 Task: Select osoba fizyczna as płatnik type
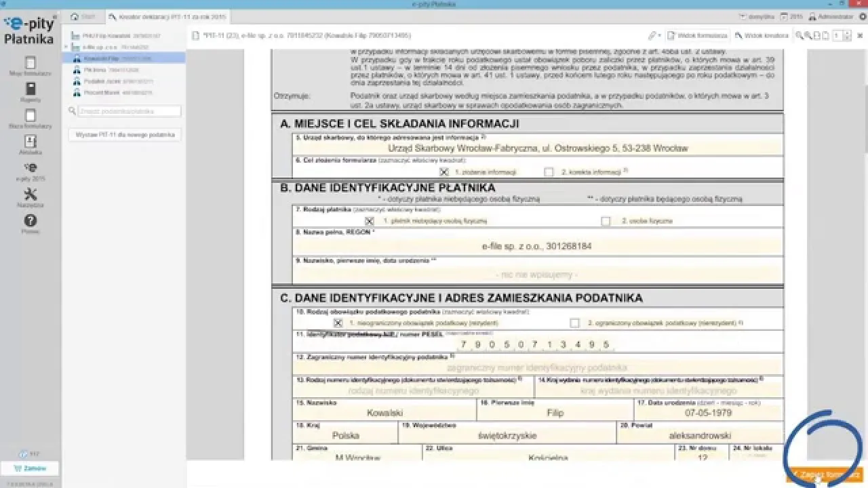coord(606,221)
